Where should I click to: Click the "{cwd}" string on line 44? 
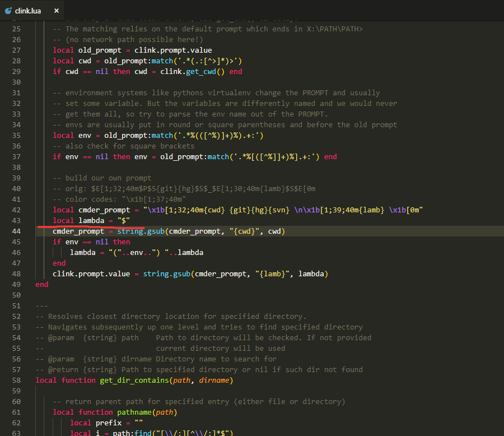click(x=244, y=231)
